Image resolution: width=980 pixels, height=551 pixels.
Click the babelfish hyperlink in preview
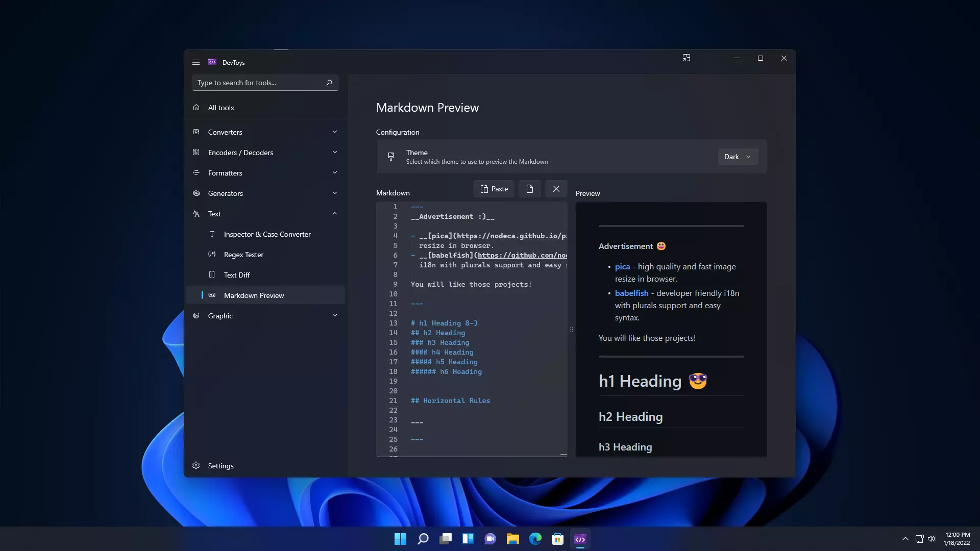(x=631, y=293)
